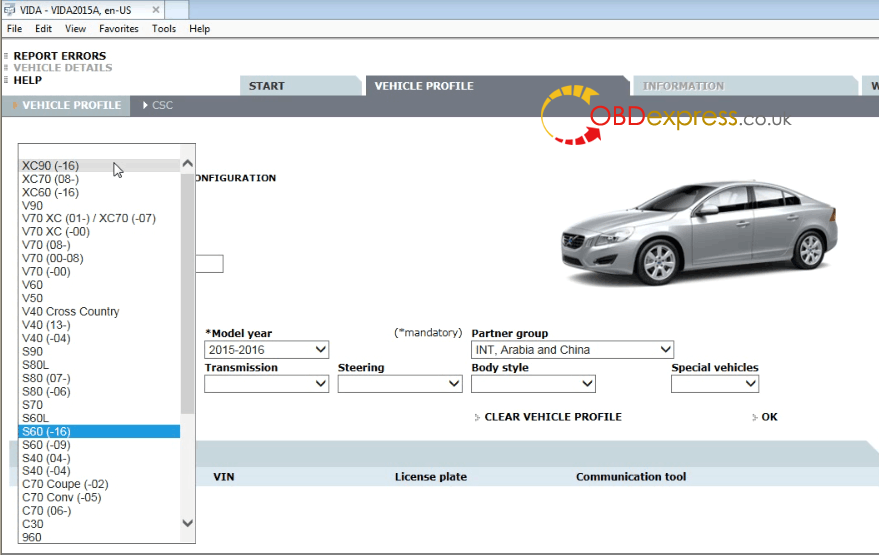Choose V40 Cross Country from list

coord(99,312)
